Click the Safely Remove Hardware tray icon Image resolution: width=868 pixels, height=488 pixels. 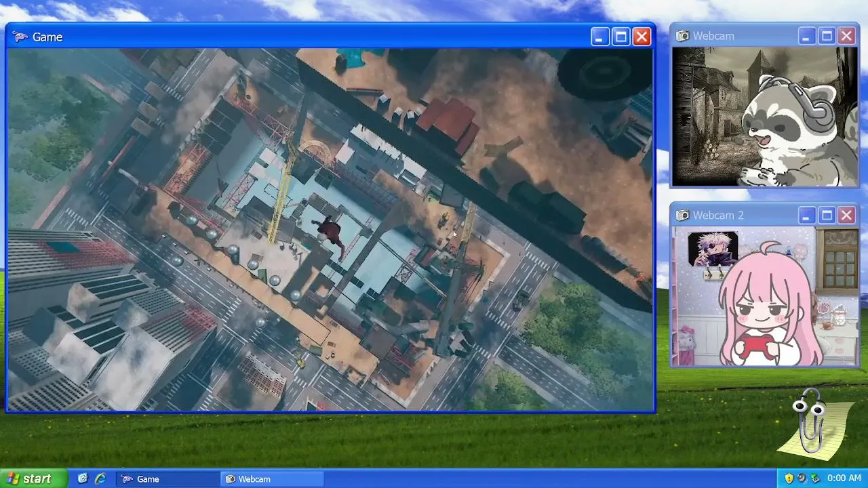click(x=814, y=479)
